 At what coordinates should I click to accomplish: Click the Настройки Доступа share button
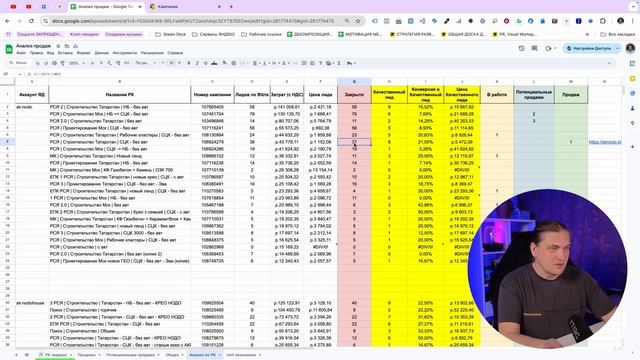tap(589, 48)
